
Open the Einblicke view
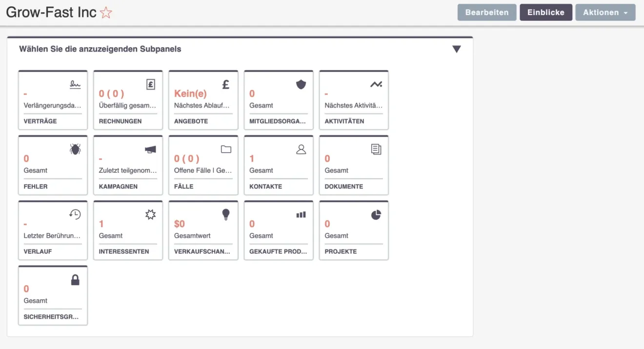tap(546, 12)
